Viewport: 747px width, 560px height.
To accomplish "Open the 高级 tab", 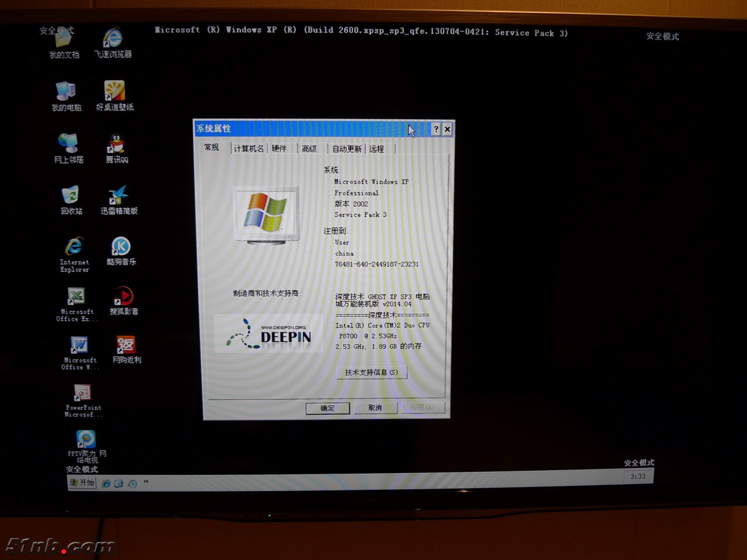I will click(309, 149).
